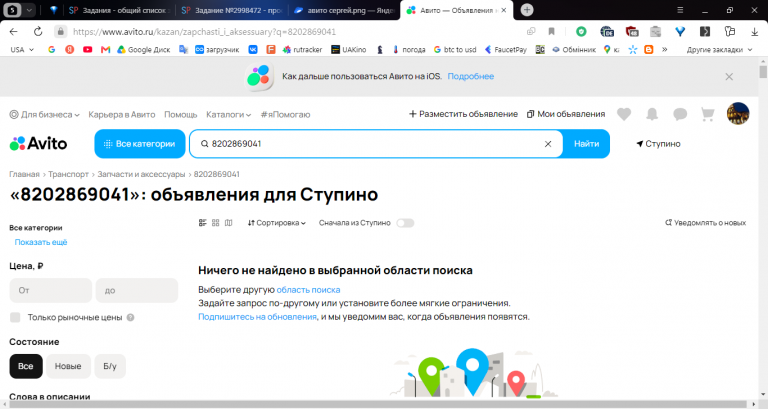The width and height of the screenshot is (768, 409).
Task: Click 'область поиска' link
Action: [x=308, y=290]
